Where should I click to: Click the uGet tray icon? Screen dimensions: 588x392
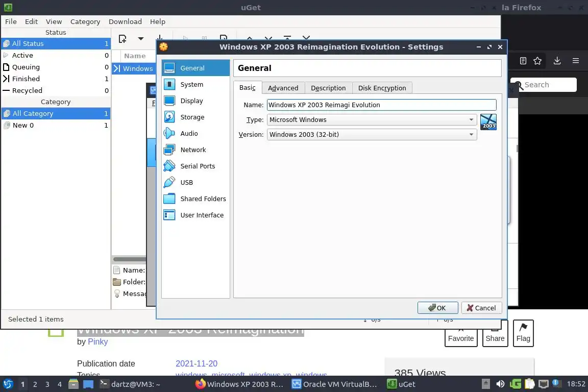pos(515,384)
